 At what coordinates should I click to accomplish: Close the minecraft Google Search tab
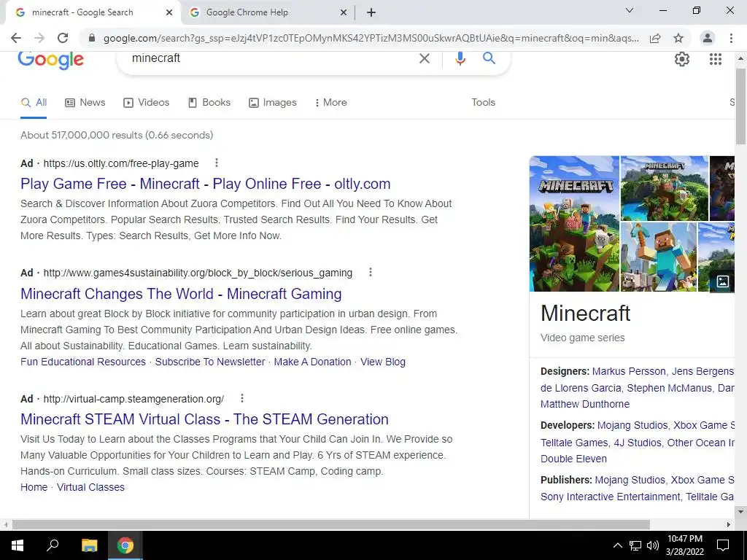[169, 12]
